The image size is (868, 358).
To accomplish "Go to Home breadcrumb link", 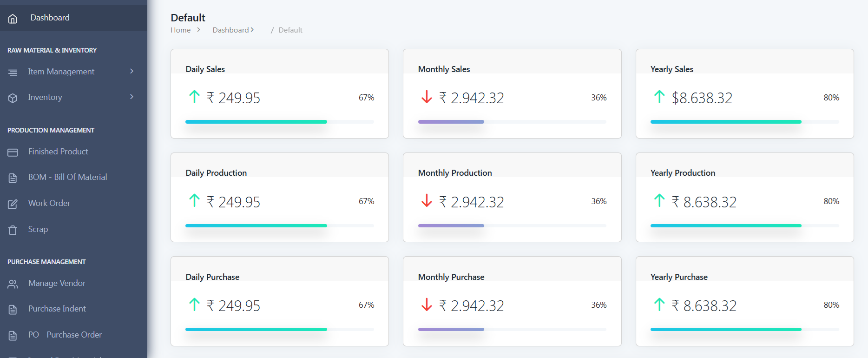I will pyautogui.click(x=180, y=30).
